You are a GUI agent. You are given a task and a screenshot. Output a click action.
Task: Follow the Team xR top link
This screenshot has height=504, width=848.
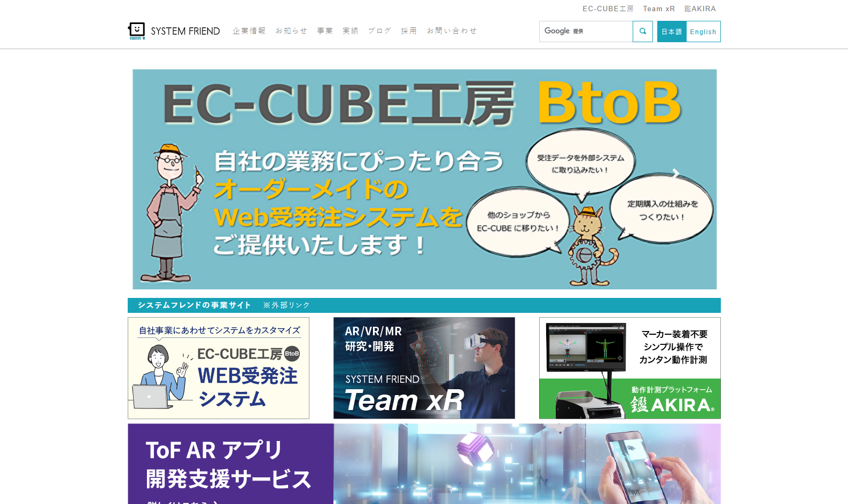click(x=659, y=9)
